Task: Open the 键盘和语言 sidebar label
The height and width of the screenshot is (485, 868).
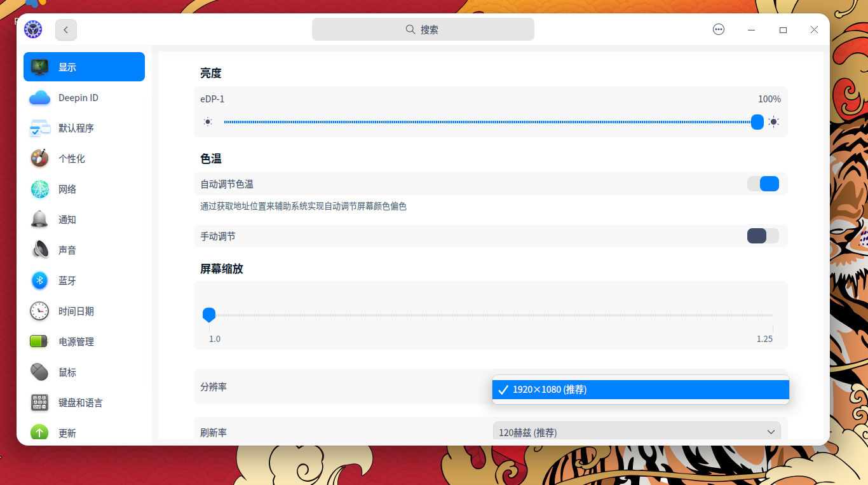Action: pos(81,402)
